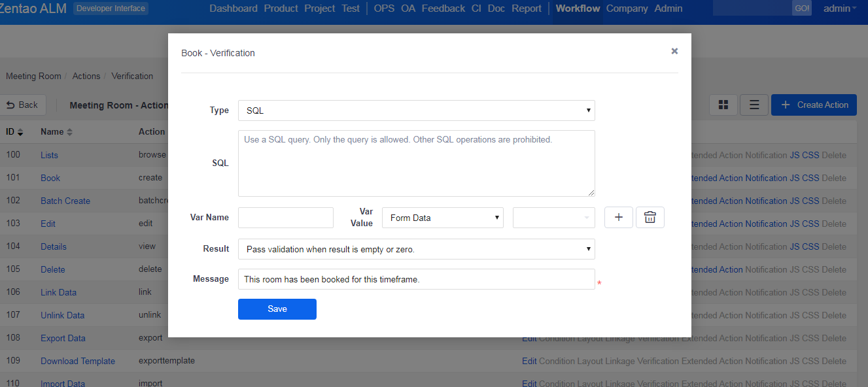Close the Book - Verification dialog
Screen dimensions: 868x387
pyautogui.click(x=674, y=51)
